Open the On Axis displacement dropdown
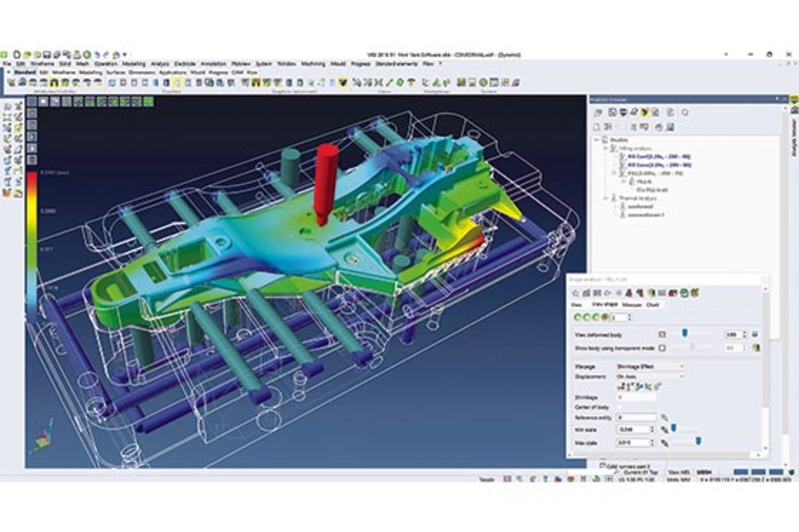799x532 pixels. pos(682,376)
